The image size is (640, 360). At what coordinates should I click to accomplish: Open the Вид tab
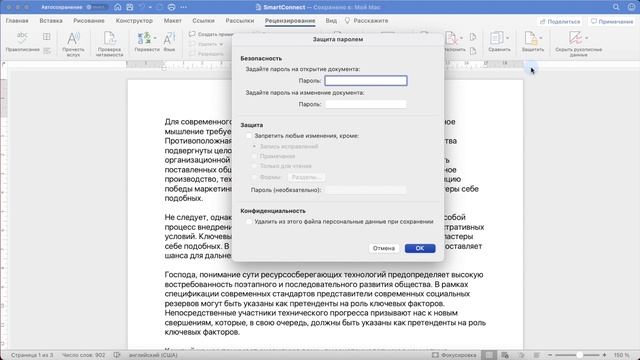coord(331,20)
